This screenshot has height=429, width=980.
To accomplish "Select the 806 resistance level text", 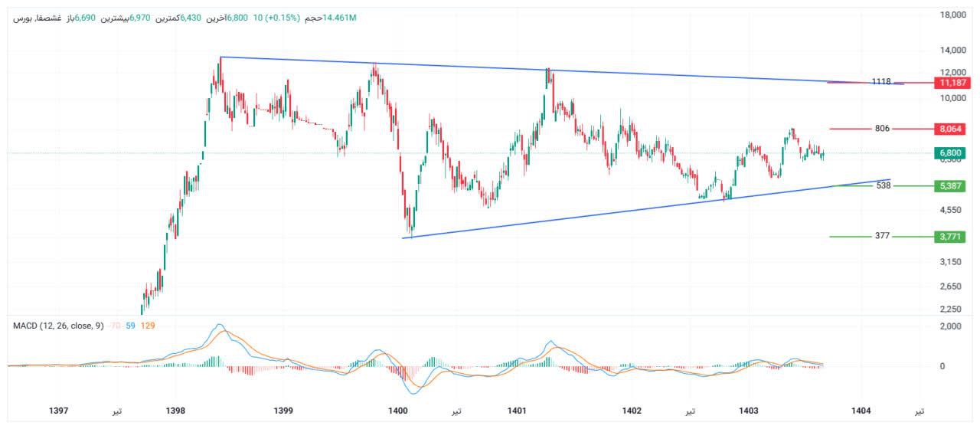I will (882, 129).
